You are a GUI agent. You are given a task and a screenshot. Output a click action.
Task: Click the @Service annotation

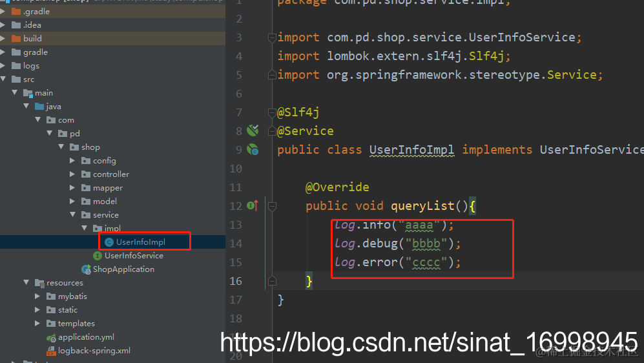[x=305, y=131]
